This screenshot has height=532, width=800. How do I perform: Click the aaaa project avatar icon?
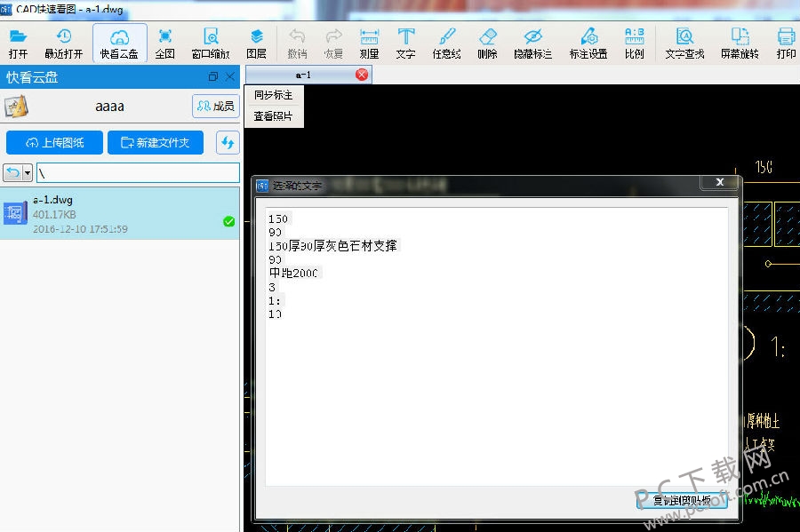[x=16, y=107]
